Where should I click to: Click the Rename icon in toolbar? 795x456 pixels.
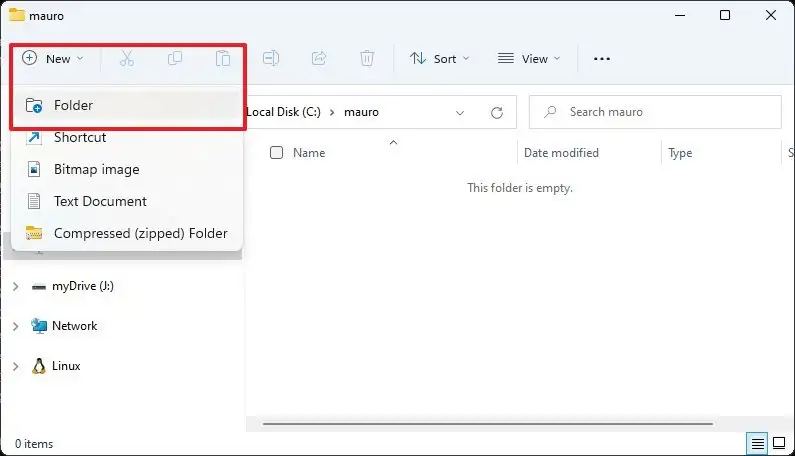271,59
